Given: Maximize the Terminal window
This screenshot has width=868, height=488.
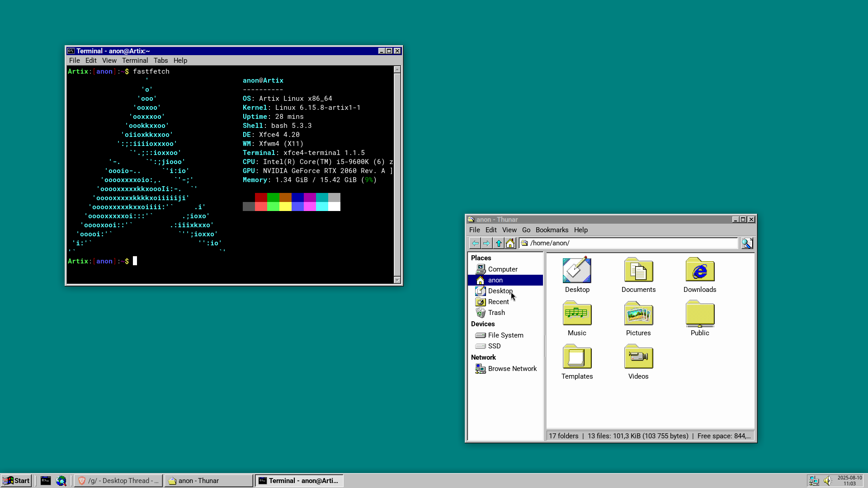Looking at the screenshot, I should [389, 51].
